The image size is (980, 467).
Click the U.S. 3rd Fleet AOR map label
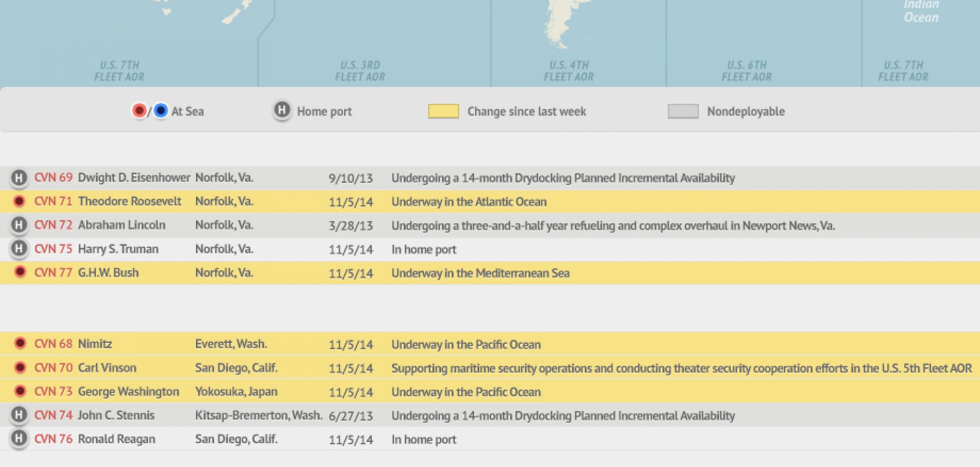point(360,71)
